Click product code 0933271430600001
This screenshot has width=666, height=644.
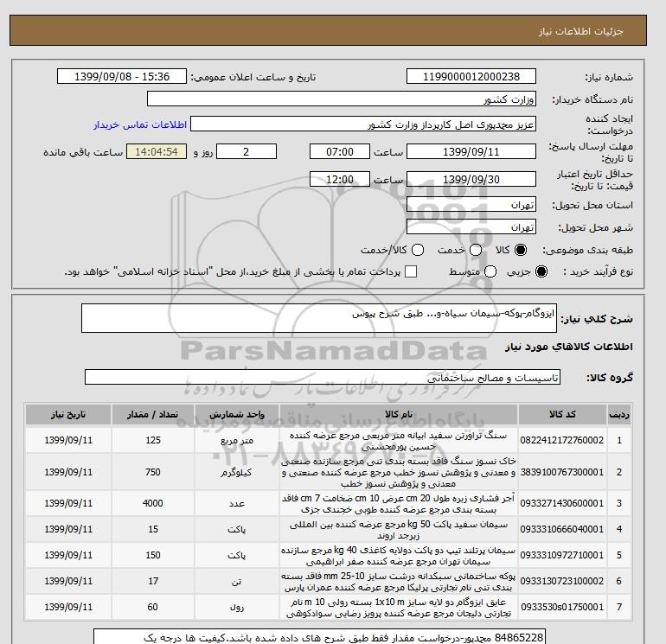pos(562,503)
